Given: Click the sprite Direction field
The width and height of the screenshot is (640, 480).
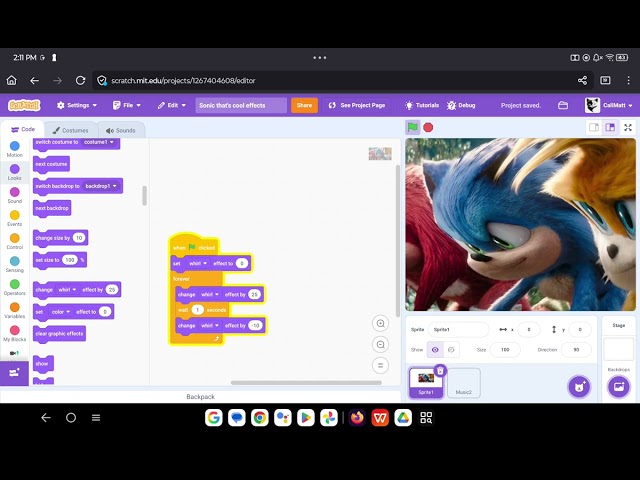Looking at the screenshot, I should tap(576, 350).
